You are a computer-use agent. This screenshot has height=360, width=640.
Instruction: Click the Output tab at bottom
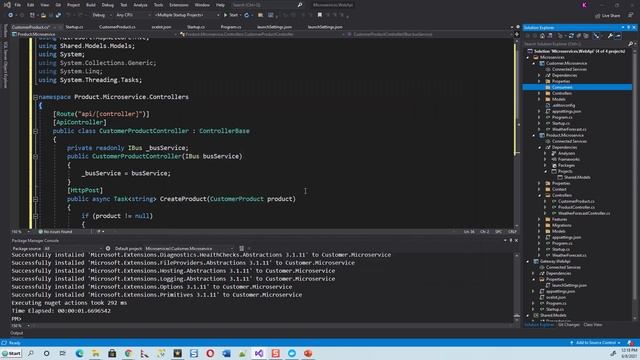coord(17,333)
